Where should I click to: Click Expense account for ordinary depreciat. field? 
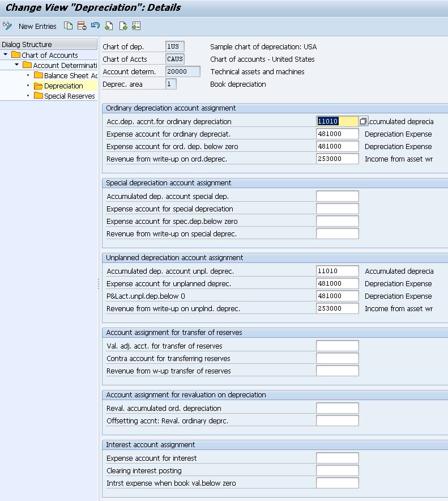337,134
